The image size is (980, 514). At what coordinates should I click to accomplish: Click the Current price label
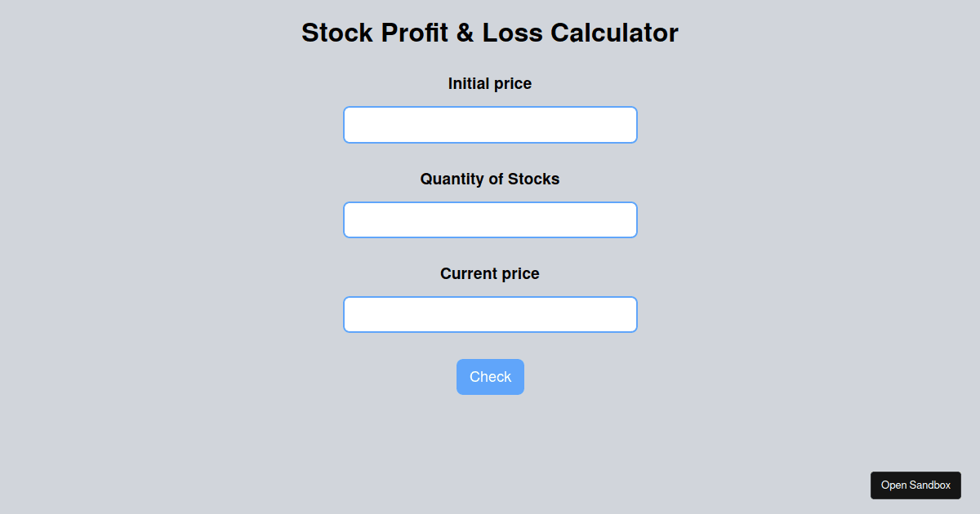490,274
